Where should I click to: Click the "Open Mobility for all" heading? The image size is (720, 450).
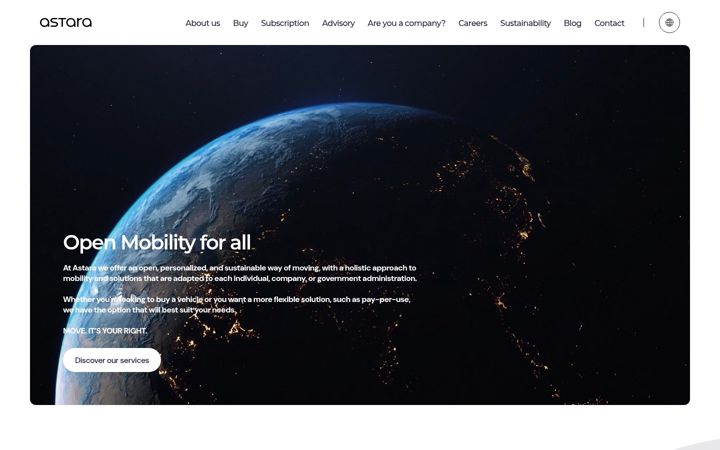point(157,242)
